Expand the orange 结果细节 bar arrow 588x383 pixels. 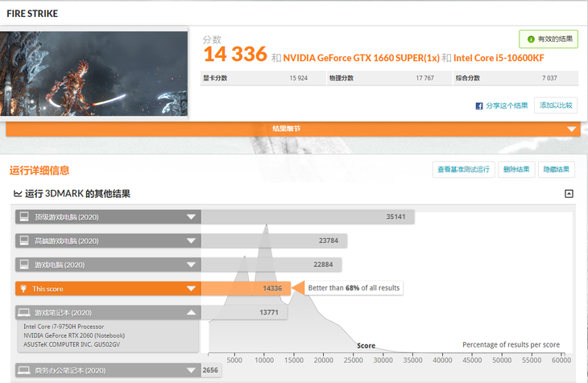coord(571,129)
